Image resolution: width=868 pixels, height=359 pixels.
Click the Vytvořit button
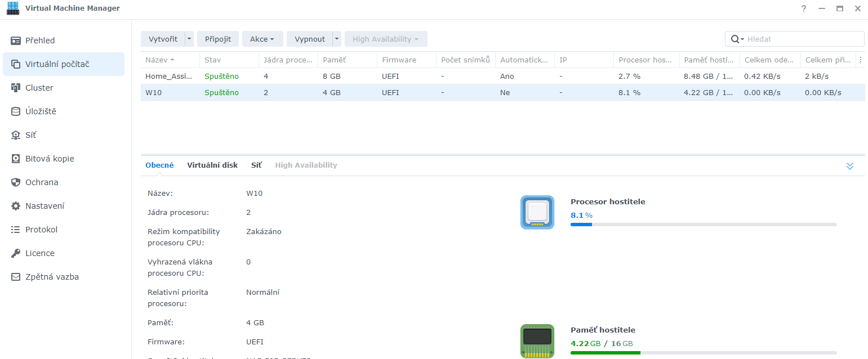[163, 39]
